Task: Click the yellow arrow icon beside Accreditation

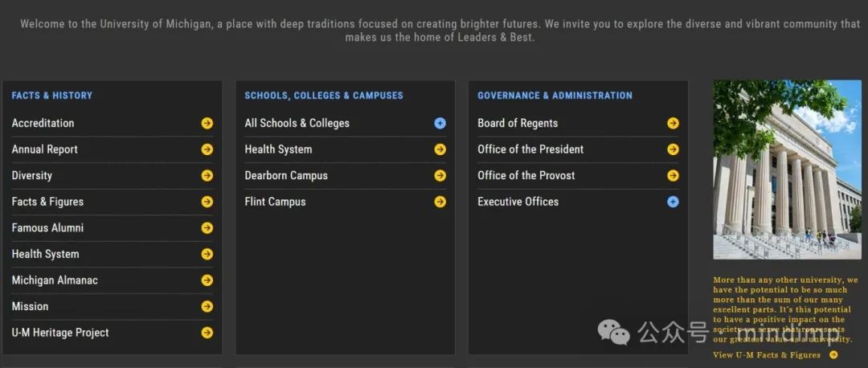Action: tap(207, 124)
